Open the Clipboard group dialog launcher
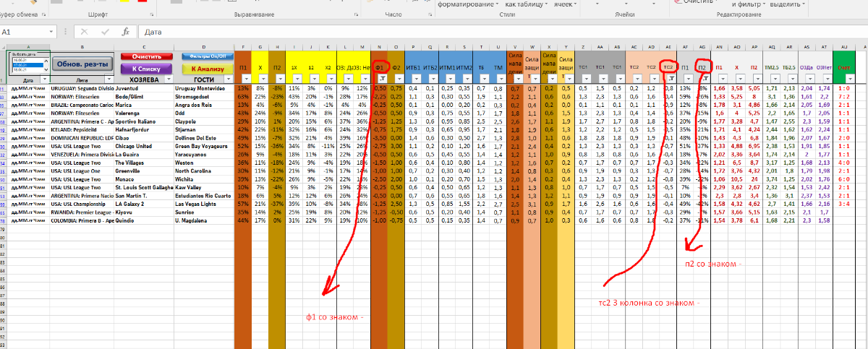Image resolution: width=868 pixels, height=349 pixels. point(44,14)
